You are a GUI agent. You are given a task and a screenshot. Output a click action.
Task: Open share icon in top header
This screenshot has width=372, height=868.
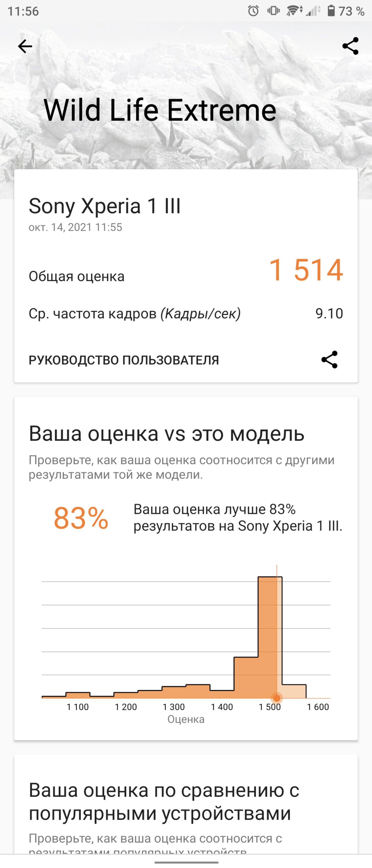351,46
